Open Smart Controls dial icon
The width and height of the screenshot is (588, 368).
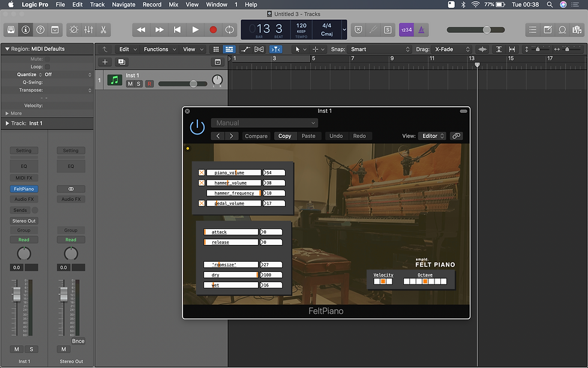pos(74,29)
